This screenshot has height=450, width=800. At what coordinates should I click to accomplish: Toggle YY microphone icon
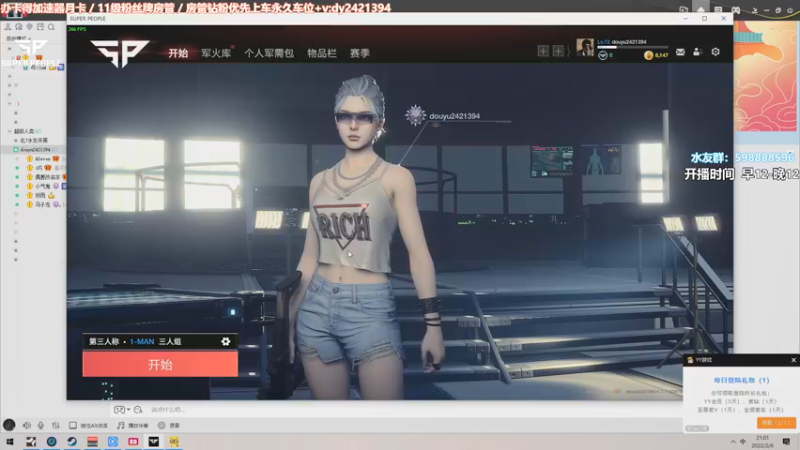point(41,425)
